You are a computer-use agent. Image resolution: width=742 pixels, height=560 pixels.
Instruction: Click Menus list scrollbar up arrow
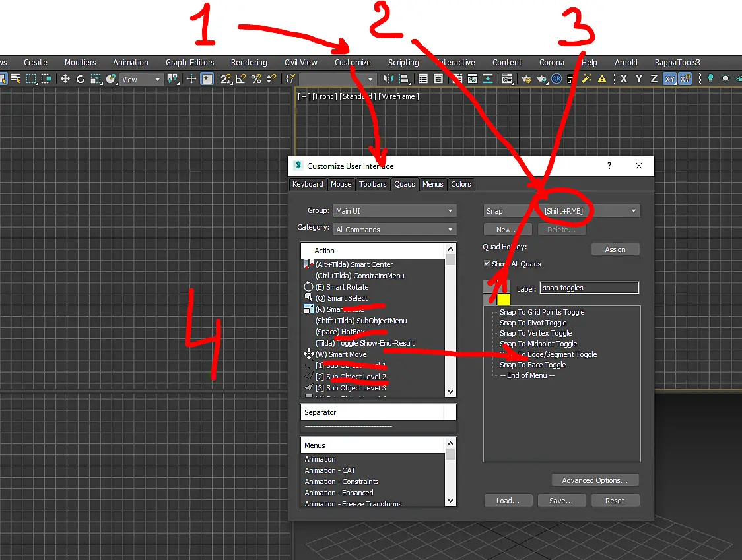tap(450, 443)
